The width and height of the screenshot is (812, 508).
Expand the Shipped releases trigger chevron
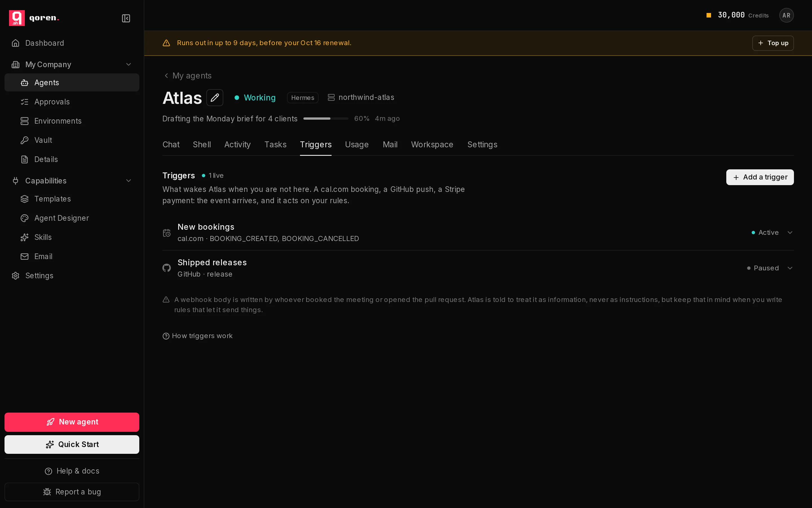[790, 268]
